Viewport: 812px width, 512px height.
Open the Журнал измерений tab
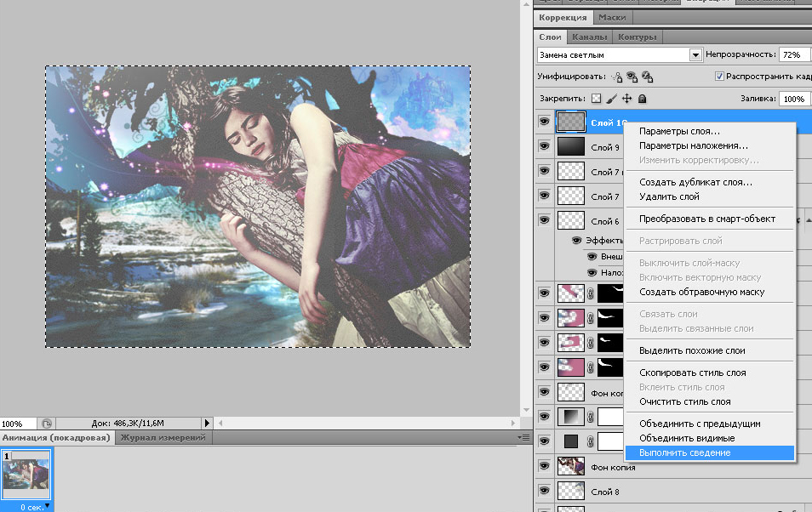tap(163, 437)
